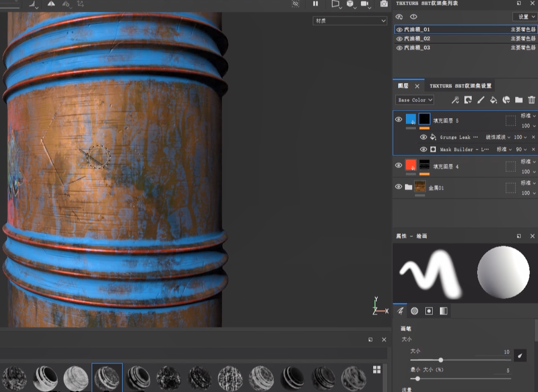The image size is (538, 392).
Task: Select texture set 汽油桶_02
Action: point(417,39)
